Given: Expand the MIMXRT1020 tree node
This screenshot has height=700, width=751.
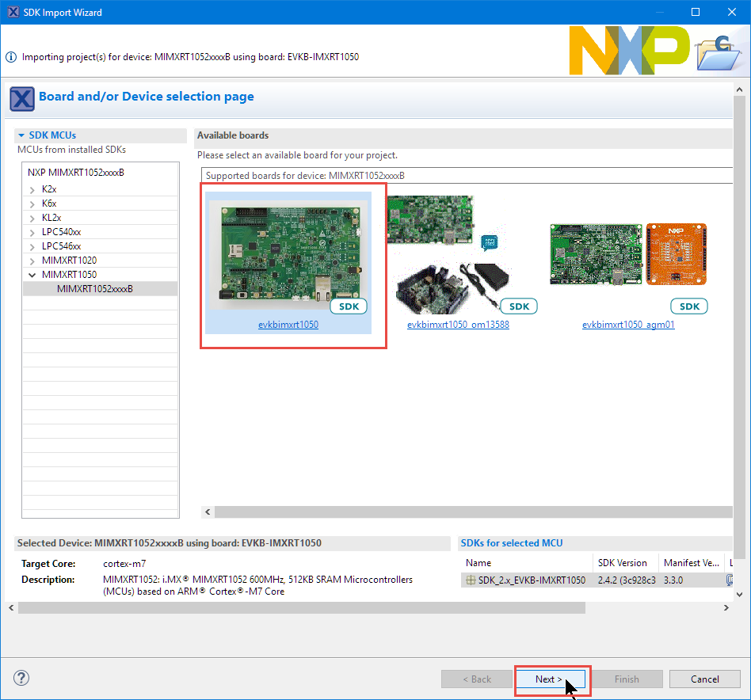Looking at the screenshot, I should click(32, 261).
